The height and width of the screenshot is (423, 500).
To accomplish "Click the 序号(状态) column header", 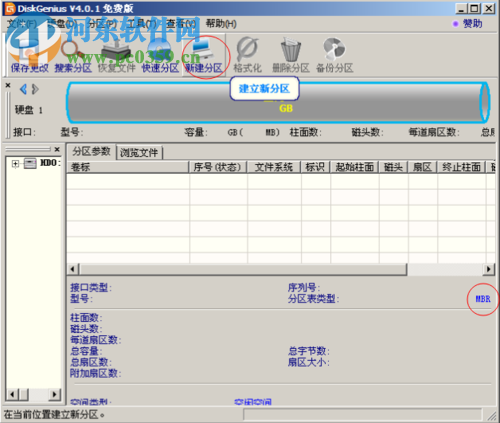I will (x=218, y=167).
